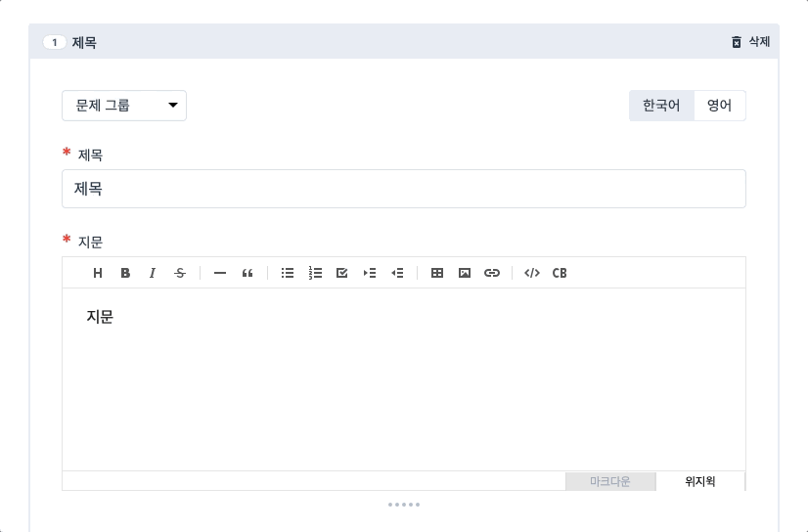Apply strikethrough formatting
The height and width of the screenshot is (532, 808).
point(180,273)
